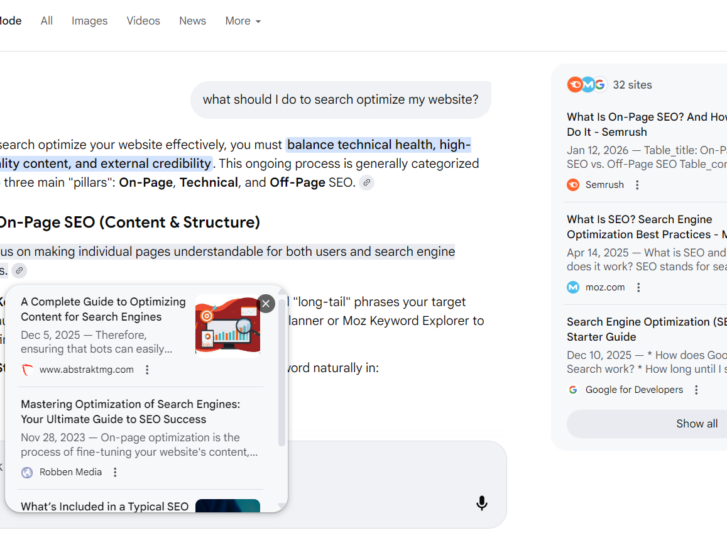Click link icon after Off-Page SEO sentence

367,183
